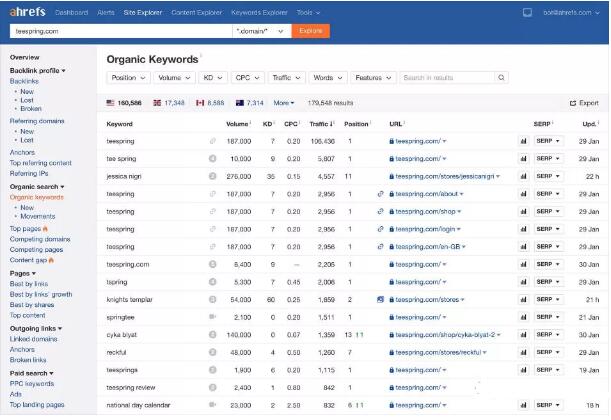Open Referring domains in sidebar

click(x=37, y=121)
